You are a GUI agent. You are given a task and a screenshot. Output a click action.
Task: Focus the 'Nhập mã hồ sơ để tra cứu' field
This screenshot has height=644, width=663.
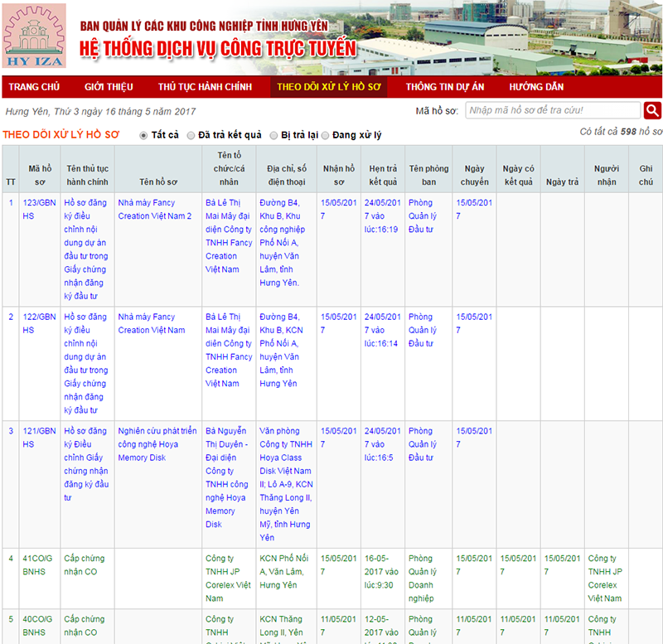click(553, 110)
